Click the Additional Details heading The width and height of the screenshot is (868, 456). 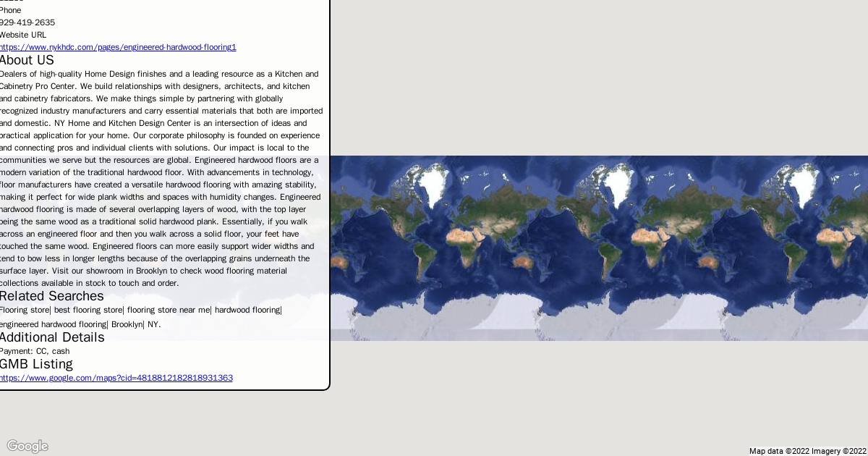(x=52, y=337)
